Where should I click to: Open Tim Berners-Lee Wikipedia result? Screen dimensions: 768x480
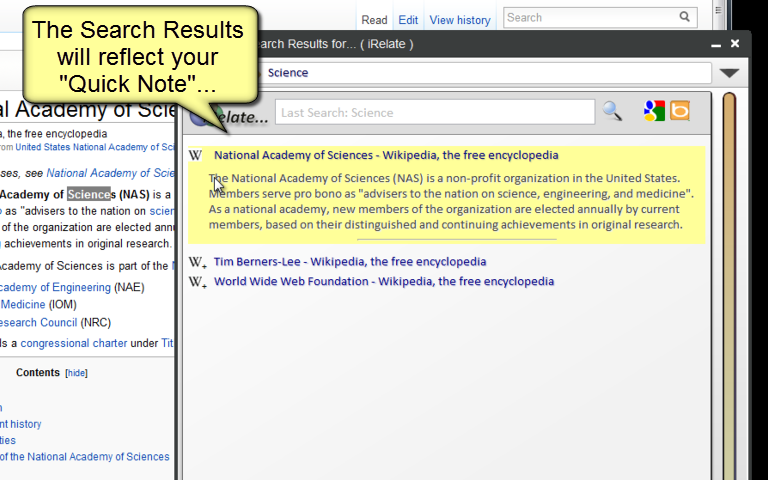(350, 262)
